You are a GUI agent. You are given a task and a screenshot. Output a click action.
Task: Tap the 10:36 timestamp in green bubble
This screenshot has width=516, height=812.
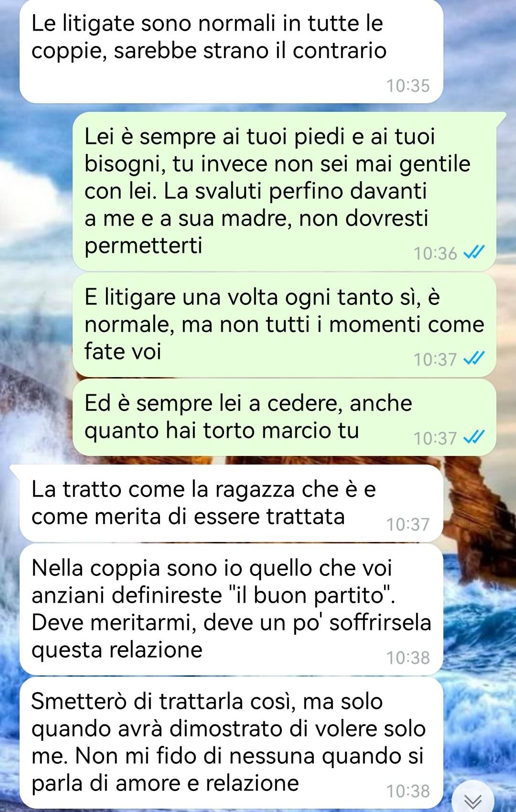click(x=435, y=253)
